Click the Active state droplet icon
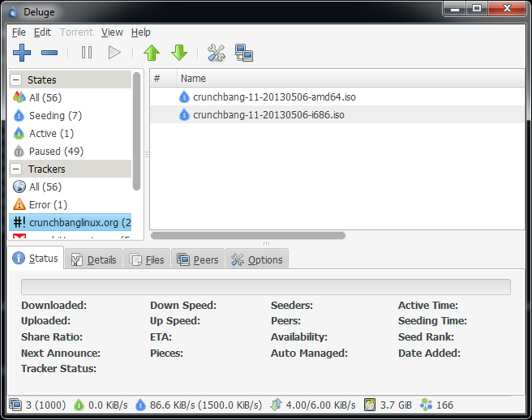 [19, 133]
